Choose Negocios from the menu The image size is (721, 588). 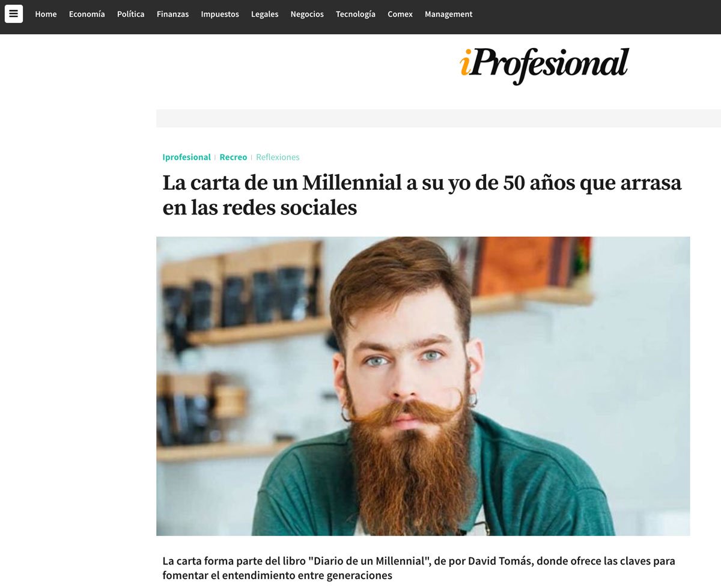[307, 14]
